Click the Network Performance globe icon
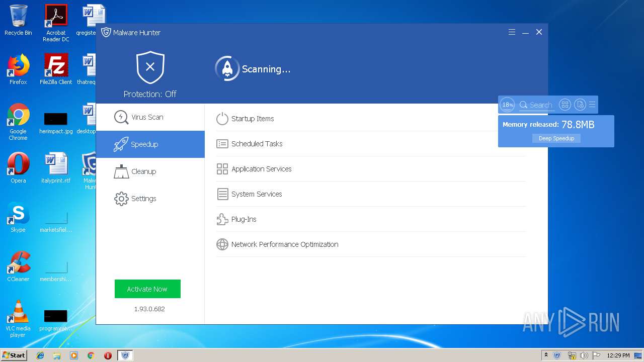The width and height of the screenshot is (644, 362). (222, 244)
